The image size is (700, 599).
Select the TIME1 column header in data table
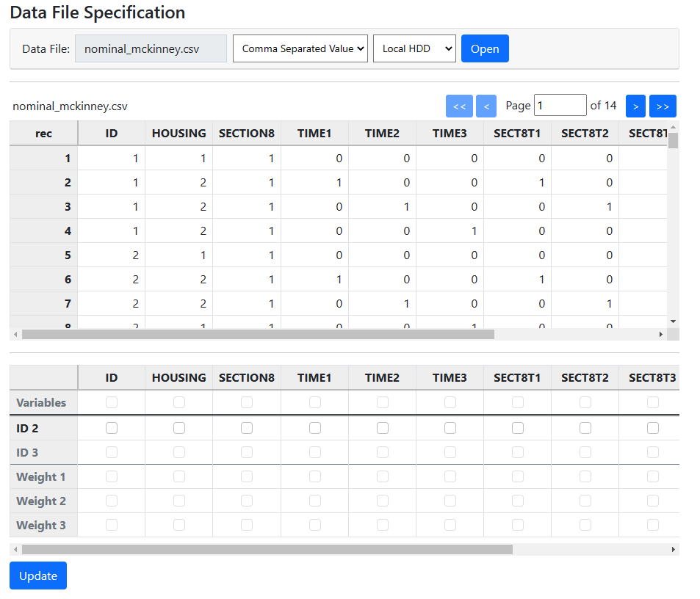click(314, 133)
